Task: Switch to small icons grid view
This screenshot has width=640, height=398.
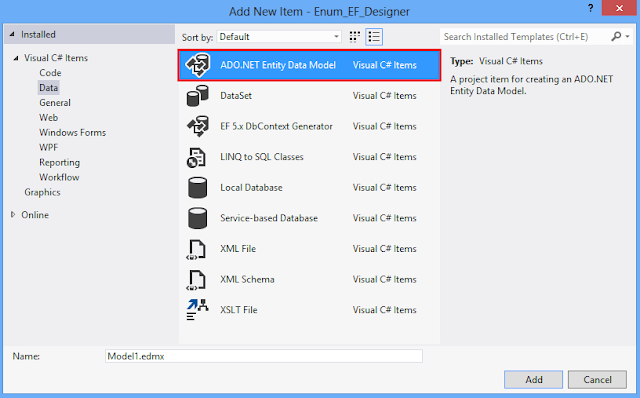Action: point(355,37)
